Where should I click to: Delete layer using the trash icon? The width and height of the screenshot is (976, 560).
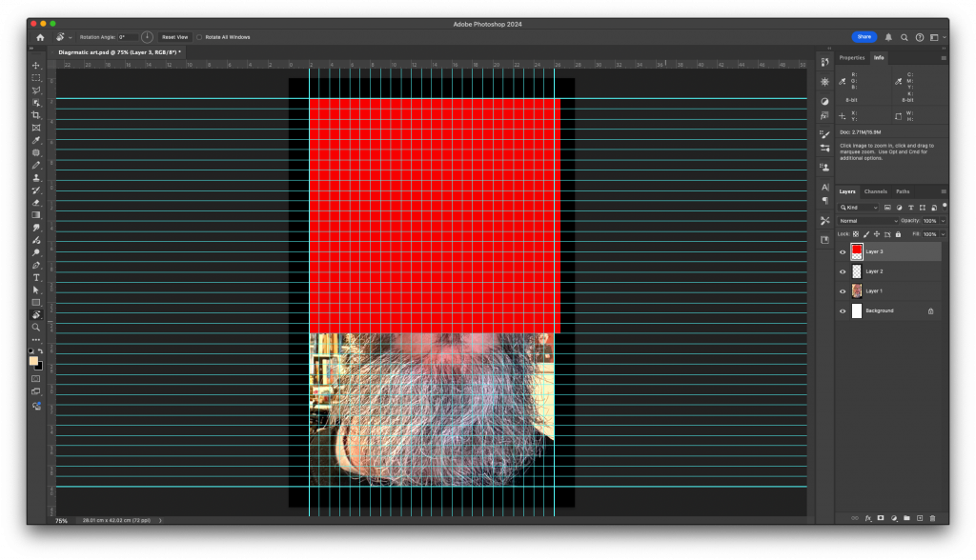(x=932, y=518)
